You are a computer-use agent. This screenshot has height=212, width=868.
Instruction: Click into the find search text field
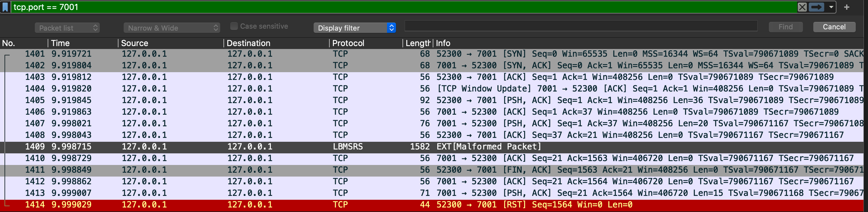[x=580, y=26]
